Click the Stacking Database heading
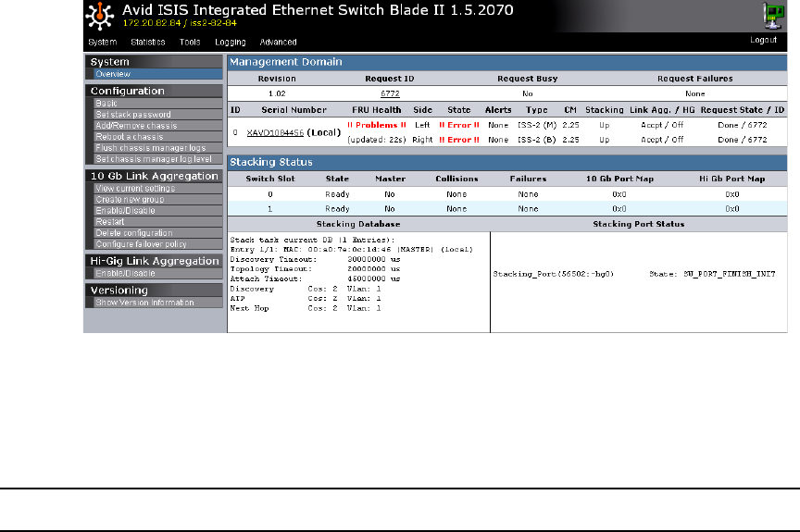Viewport: 800px width, 532px height. [x=358, y=224]
